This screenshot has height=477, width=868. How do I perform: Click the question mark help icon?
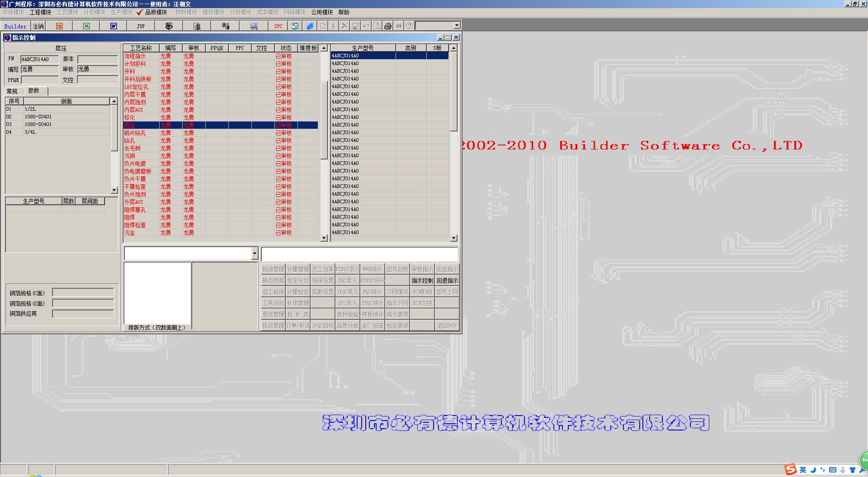(409, 26)
